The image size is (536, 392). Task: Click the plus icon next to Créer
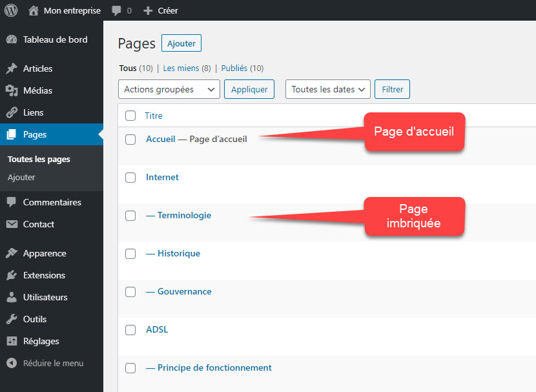click(148, 10)
